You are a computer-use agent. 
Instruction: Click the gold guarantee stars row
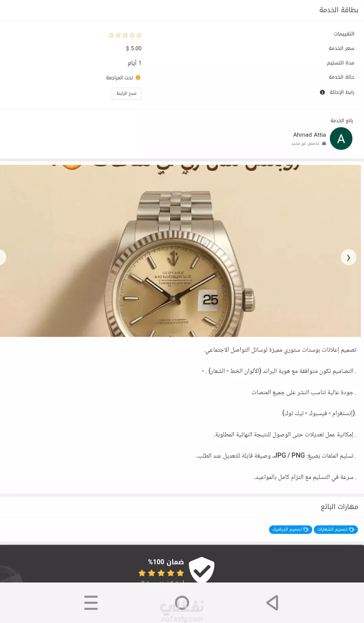point(161,573)
